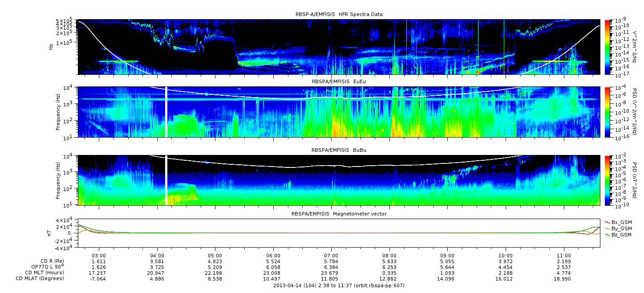Click the white data gap in BuBu panel
Viewport: 644px width, 293px height.
(x=166, y=180)
